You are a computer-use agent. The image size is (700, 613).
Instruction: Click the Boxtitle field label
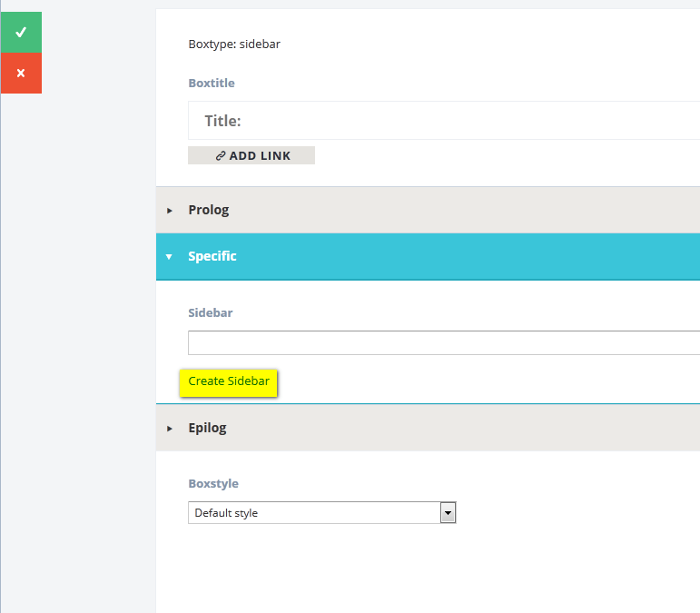point(212,84)
